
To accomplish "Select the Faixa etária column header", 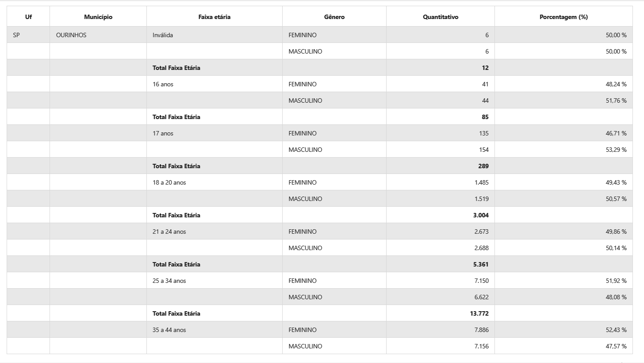I will click(x=214, y=17).
